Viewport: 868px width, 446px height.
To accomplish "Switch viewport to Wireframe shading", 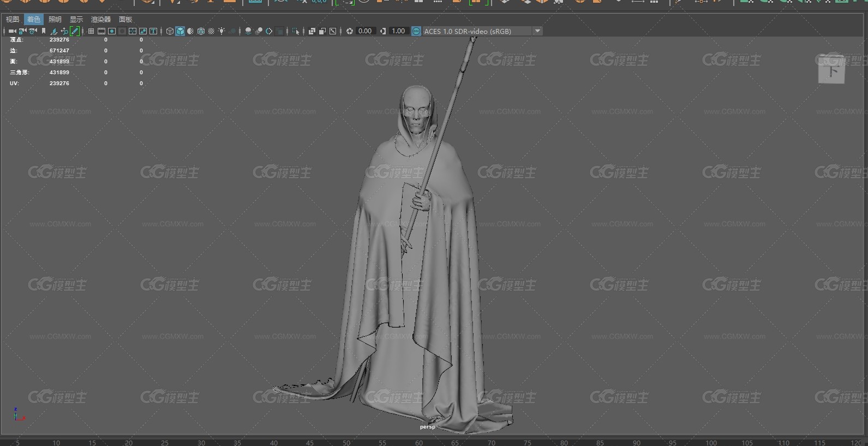I will coord(170,31).
